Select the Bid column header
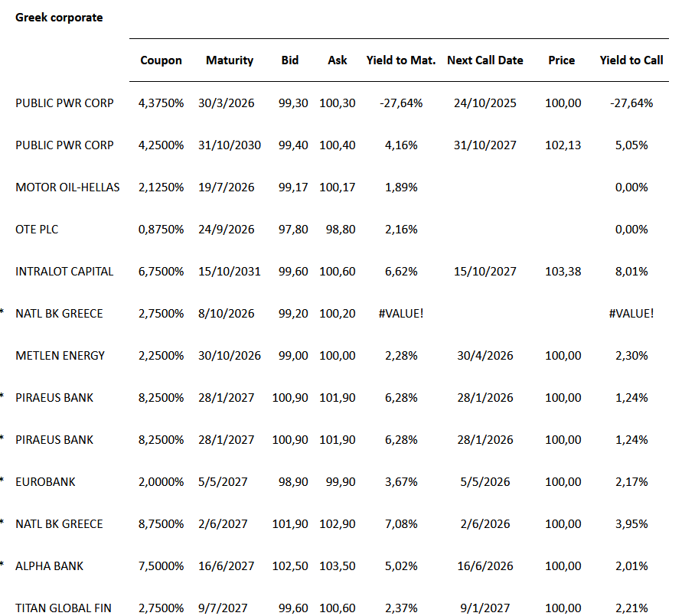695x616 pixels. pos(290,60)
